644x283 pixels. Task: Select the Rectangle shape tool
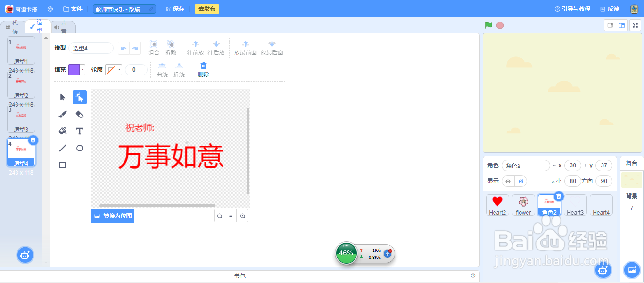point(62,165)
